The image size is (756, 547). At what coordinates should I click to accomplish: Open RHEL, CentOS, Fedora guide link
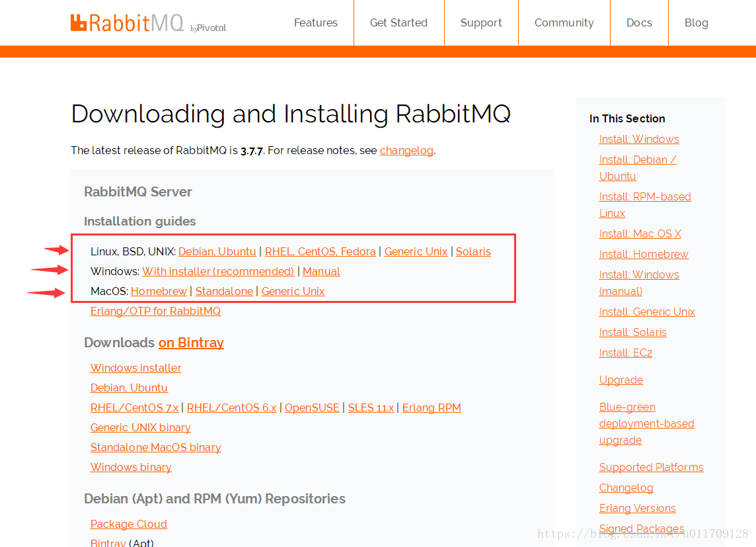pos(320,251)
